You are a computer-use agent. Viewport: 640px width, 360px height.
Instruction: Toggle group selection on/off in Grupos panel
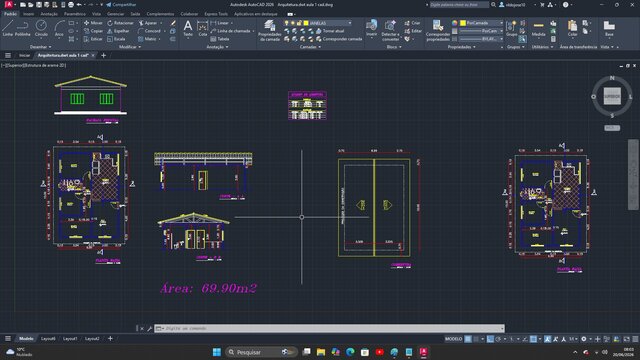522,39
